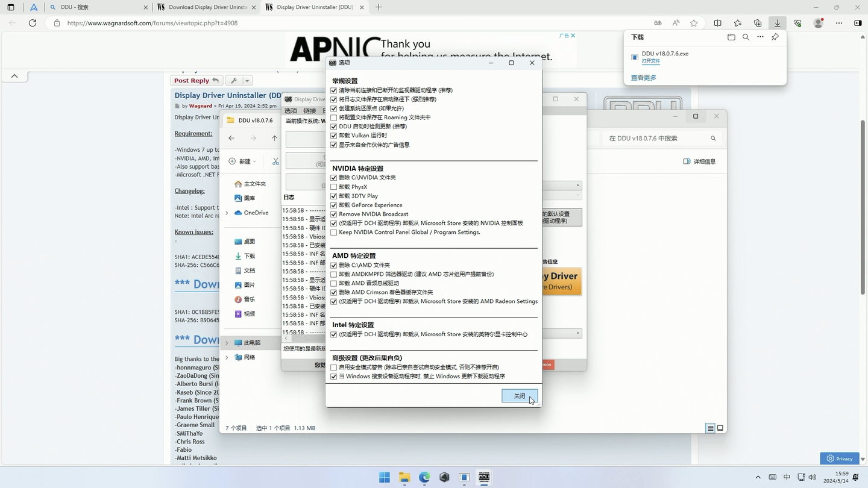Expand the OneDrive sidebar entry
Image resolution: width=868 pixels, height=488 pixels.
227,212
